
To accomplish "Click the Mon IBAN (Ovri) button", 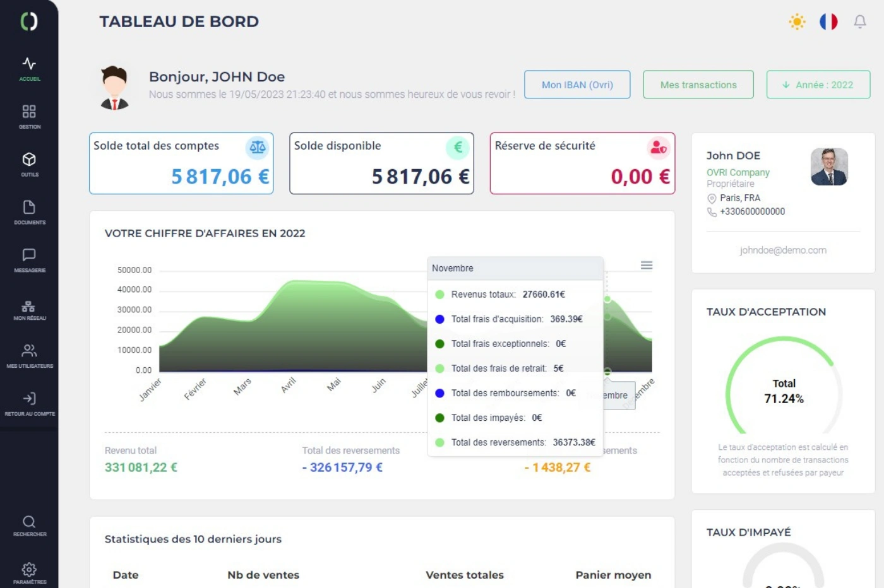I will [576, 84].
